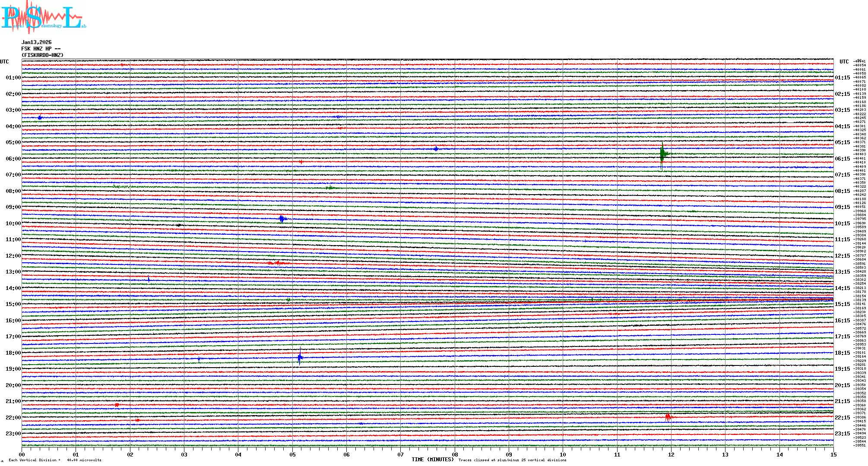Click the blue event spike near 18:00 row
The height and width of the screenshot is (466, 868).
300,357
